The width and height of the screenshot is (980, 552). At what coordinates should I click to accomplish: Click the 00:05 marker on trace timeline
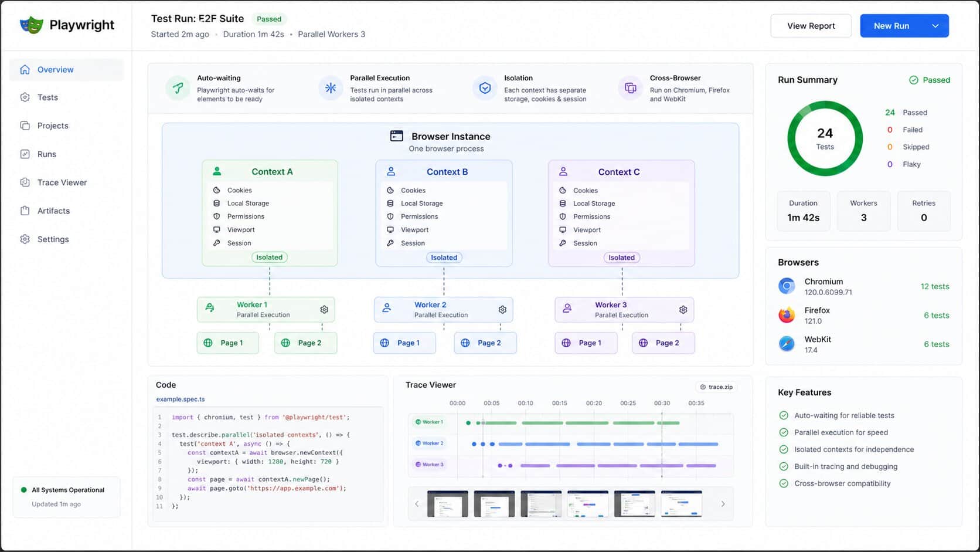click(492, 403)
